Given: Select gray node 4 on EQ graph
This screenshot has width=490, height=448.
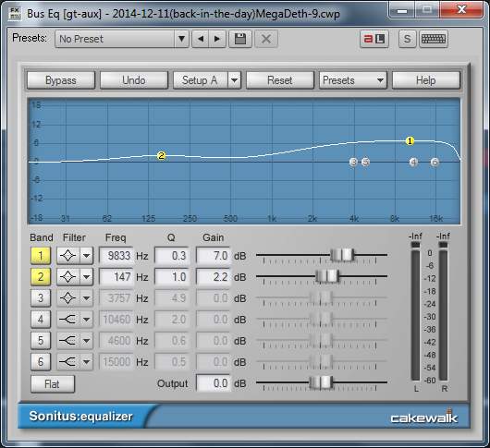Looking at the screenshot, I should 413,162.
